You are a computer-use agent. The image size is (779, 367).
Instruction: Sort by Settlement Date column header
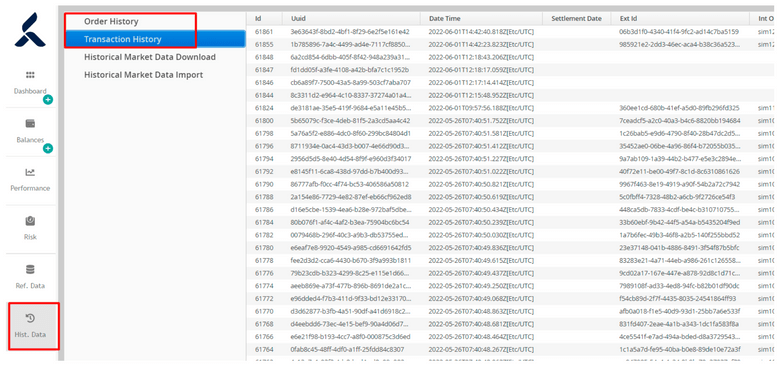tap(578, 18)
